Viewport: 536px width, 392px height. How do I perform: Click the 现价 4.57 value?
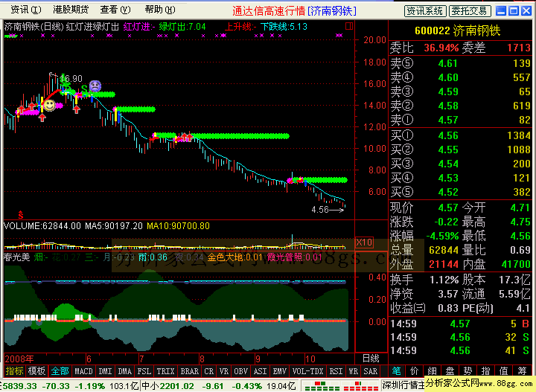pos(448,208)
